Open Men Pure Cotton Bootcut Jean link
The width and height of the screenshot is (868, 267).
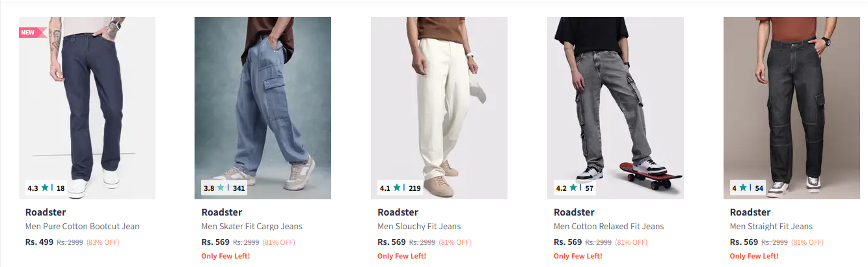click(83, 227)
